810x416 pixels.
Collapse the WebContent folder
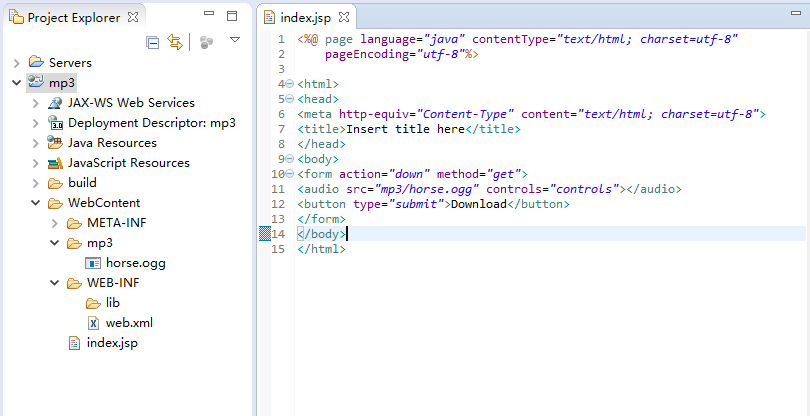point(35,203)
